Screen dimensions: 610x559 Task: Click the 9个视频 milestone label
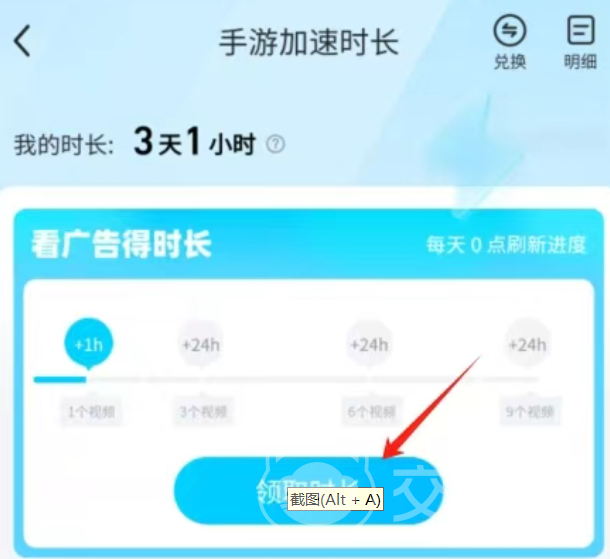coord(530,412)
